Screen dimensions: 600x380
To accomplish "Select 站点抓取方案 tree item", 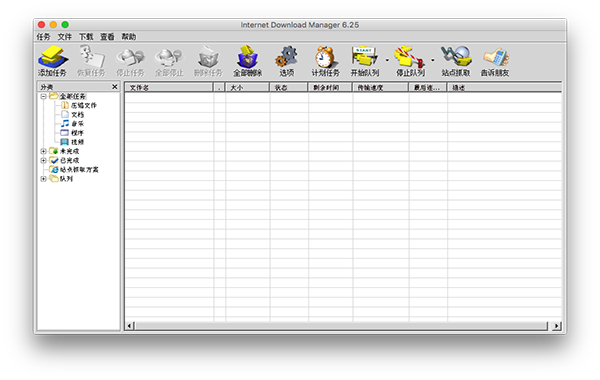I will 74,170.
